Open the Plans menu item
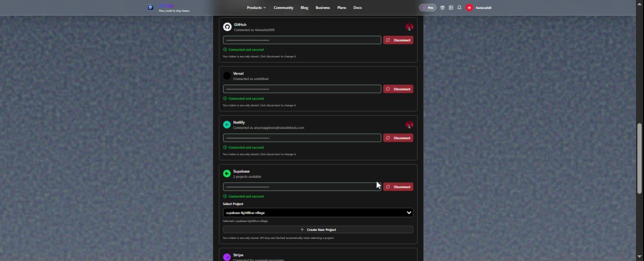 [341, 8]
